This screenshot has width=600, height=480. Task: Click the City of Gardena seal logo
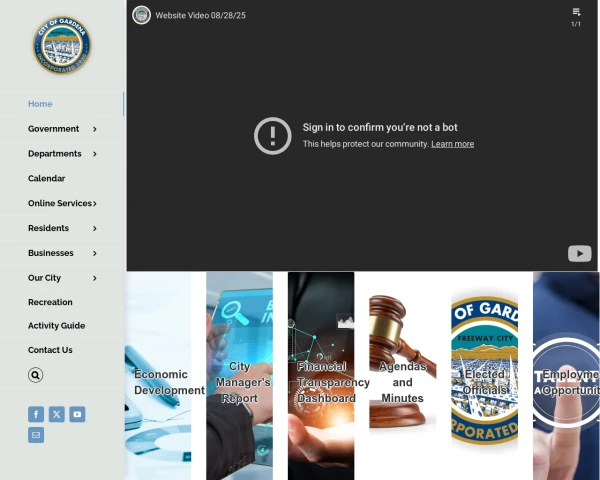pyautogui.click(x=62, y=45)
